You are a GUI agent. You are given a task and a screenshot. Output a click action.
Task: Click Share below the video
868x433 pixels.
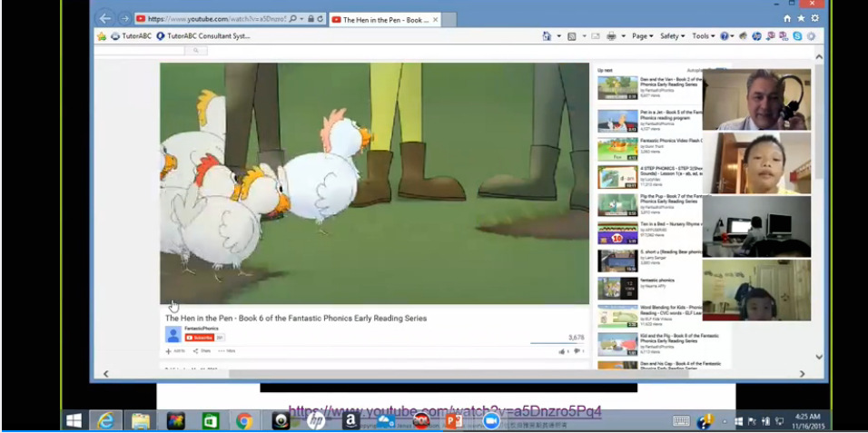pyautogui.click(x=202, y=351)
